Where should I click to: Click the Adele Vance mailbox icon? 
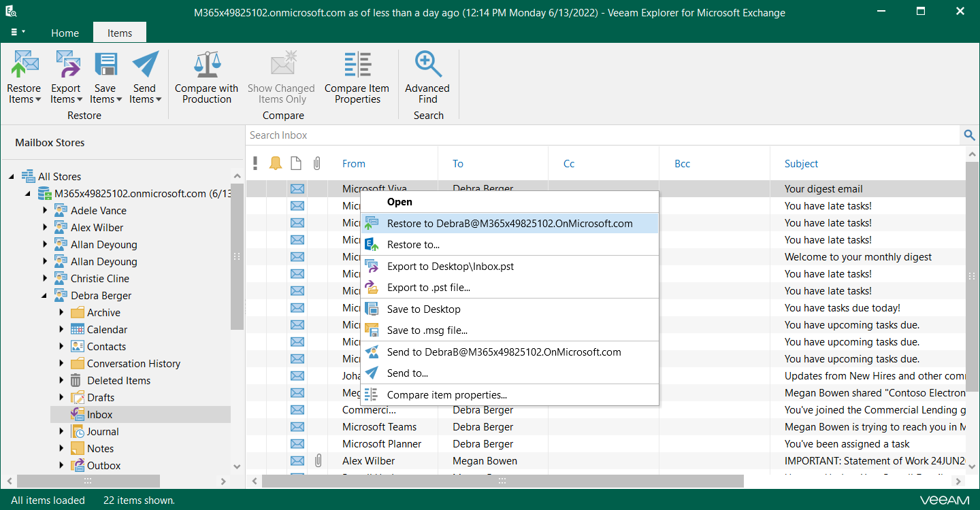61,211
